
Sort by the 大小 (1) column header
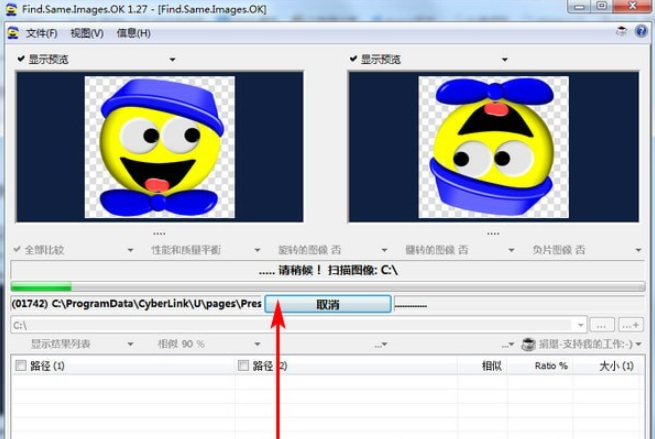click(616, 366)
